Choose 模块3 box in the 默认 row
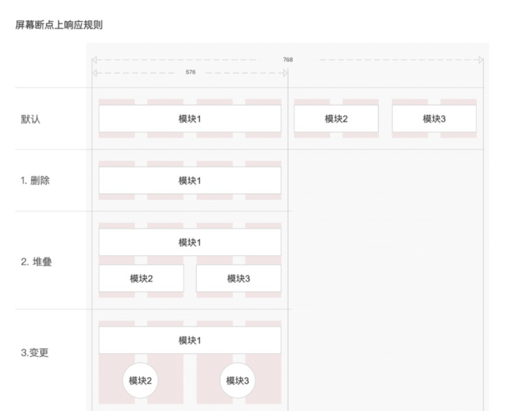The height and width of the screenshot is (411, 532). pyautogui.click(x=434, y=119)
